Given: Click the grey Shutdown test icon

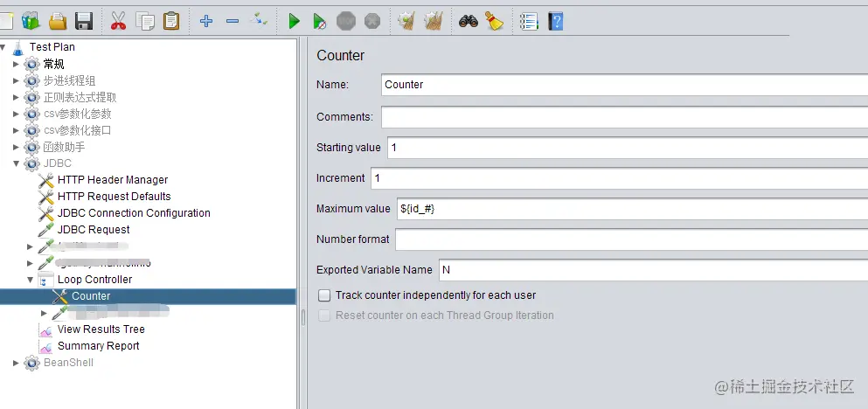Looking at the screenshot, I should 372,21.
